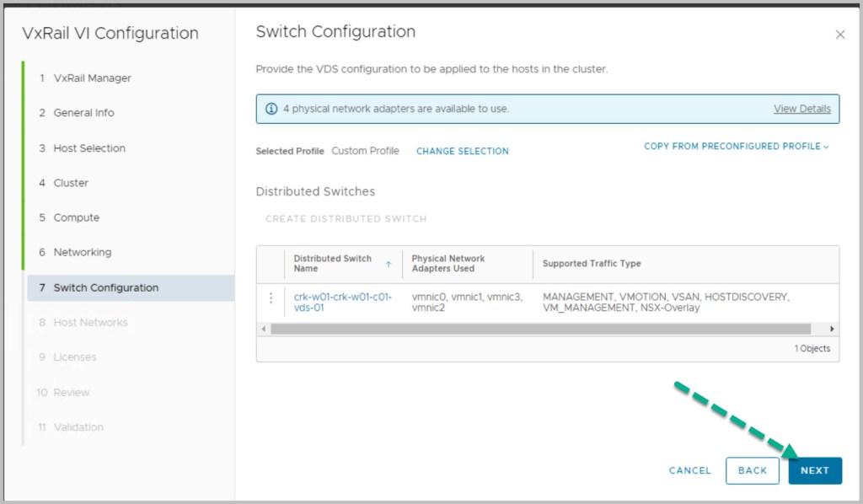Select the Networking step
The height and width of the screenshot is (504, 863).
point(82,252)
